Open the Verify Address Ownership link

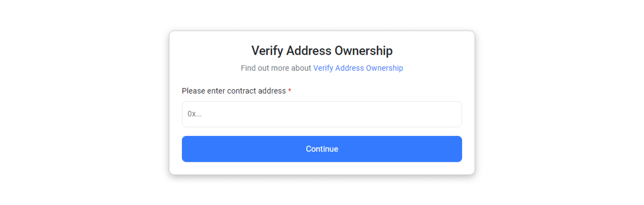(x=358, y=68)
